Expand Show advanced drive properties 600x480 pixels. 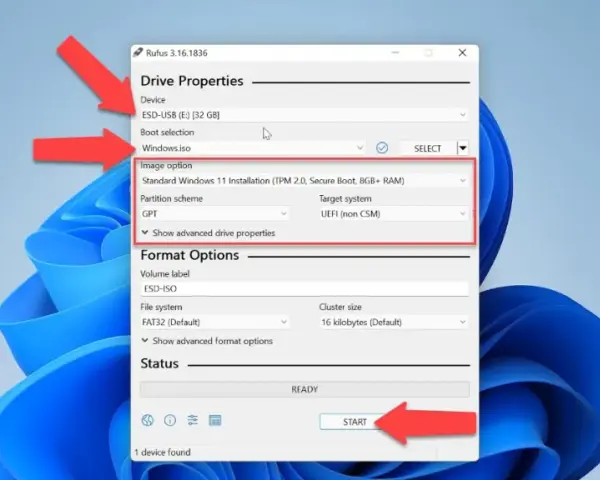pyautogui.click(x=208, y=233)
